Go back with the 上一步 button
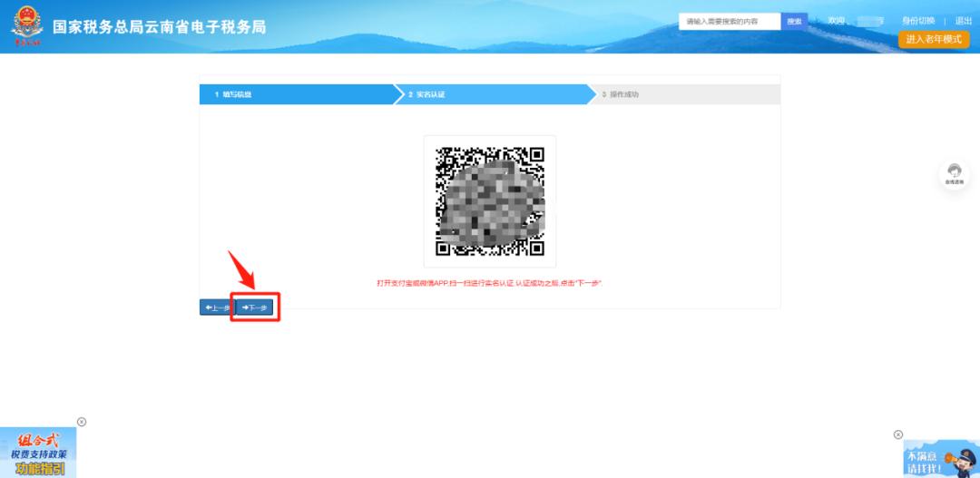The height and width of the screenshot is (478, 980). (x=218, y=307)
